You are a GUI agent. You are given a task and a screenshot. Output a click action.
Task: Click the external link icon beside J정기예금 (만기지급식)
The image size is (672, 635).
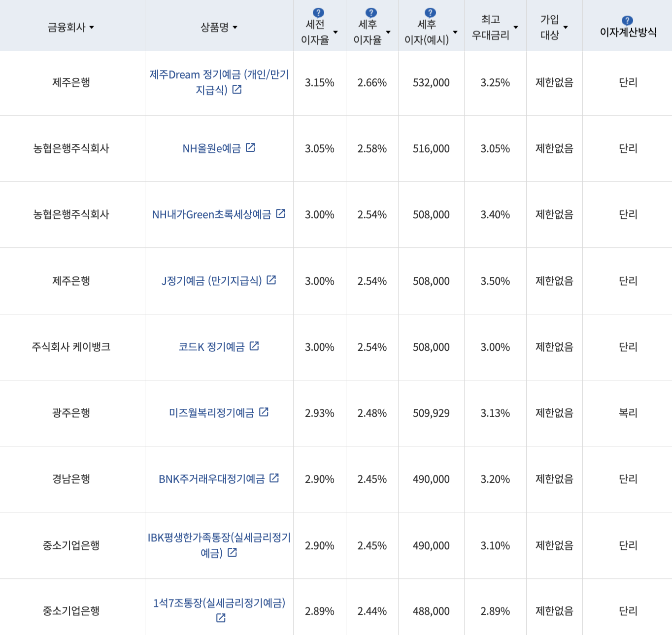[272, 281]
